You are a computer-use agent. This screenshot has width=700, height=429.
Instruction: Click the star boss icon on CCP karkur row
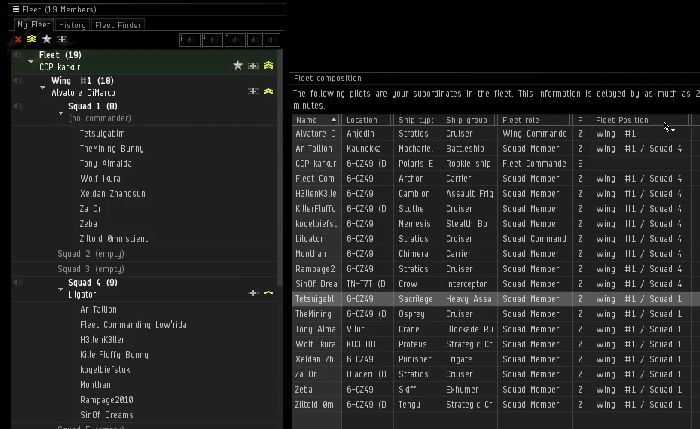click(238, 66)
